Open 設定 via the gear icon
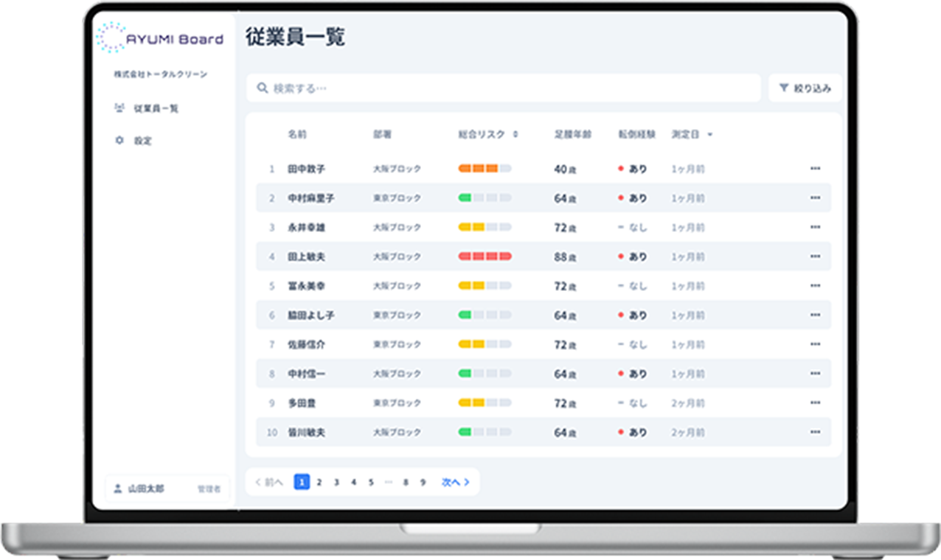Screen dimensions: 941x560 119,140
